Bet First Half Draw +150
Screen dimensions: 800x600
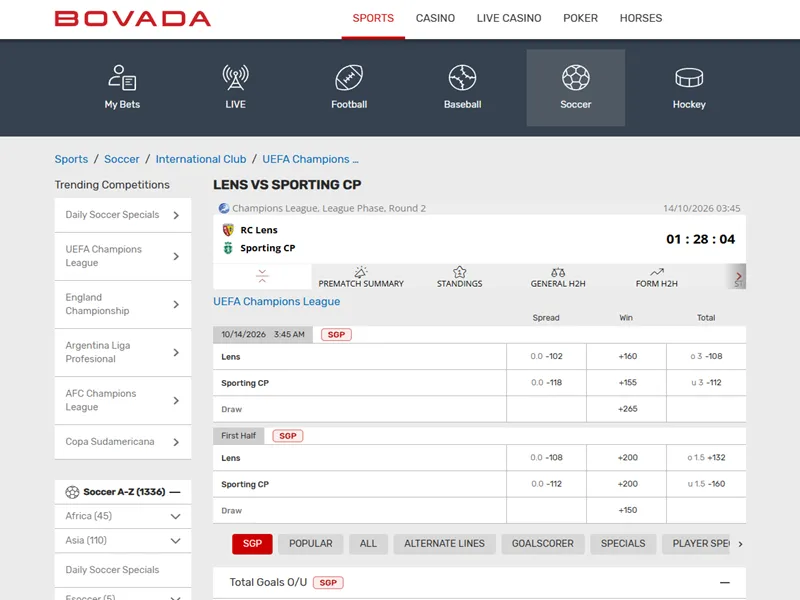pos(627,510)
